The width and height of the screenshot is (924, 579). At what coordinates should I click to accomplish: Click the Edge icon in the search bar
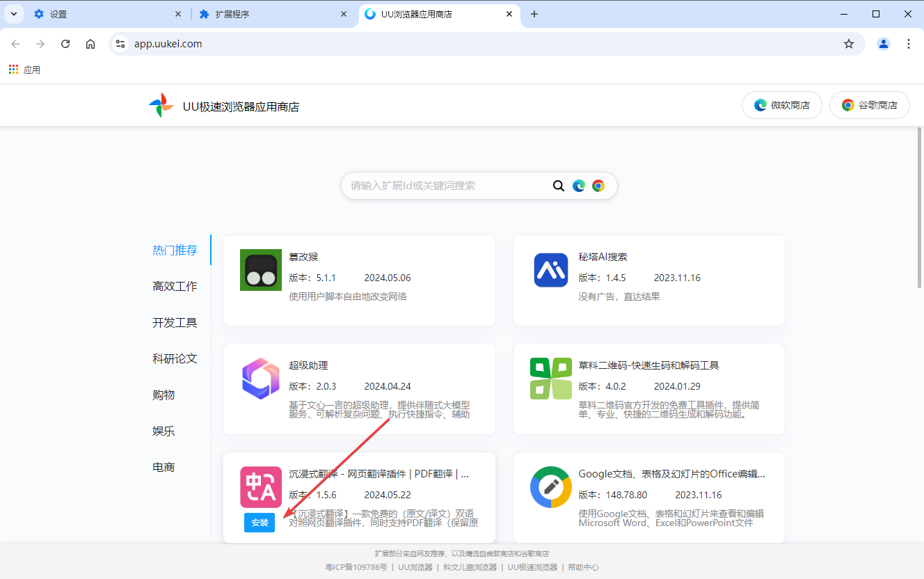coord(579,186)
